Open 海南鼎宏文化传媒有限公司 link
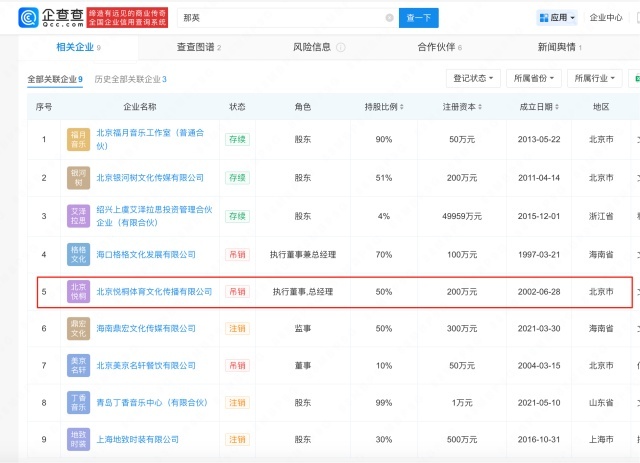The width and height of the screenshot is (640, 463). click(146, 328)
